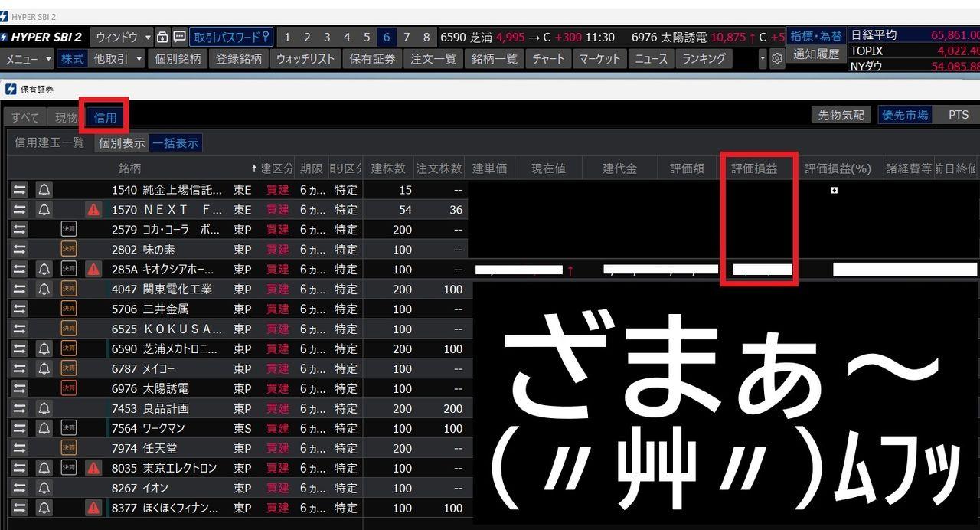Sort by the 現在値 column header
980x530 pixels.
(x=548, y=168)
